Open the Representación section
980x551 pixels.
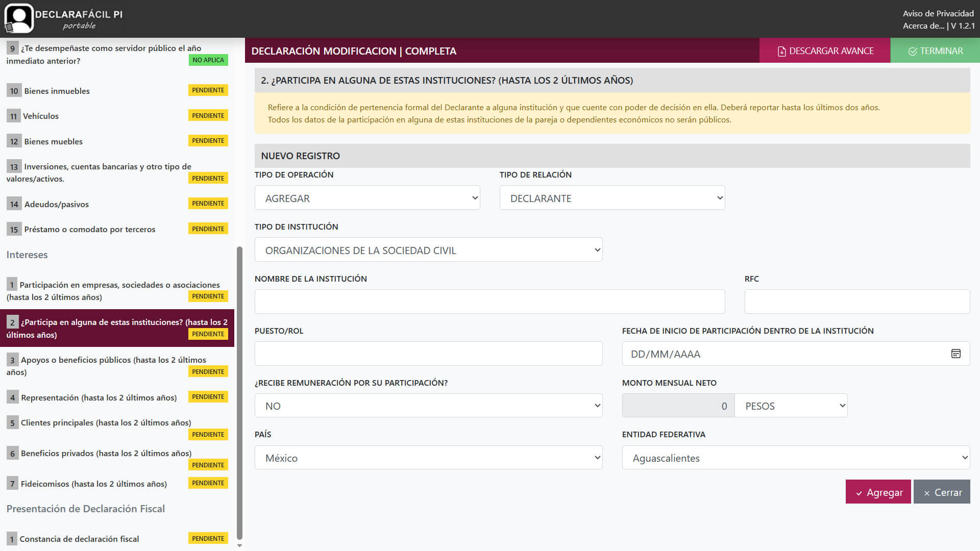pyautogui.click(x=117, y=397)
